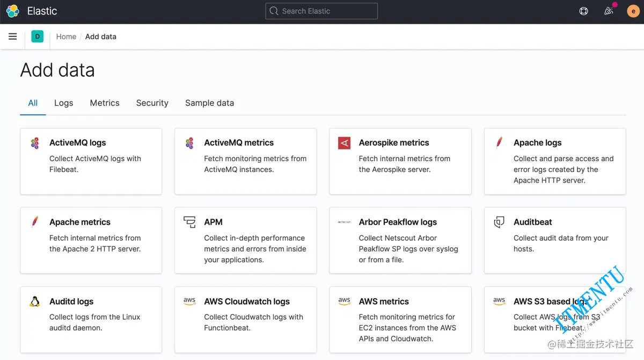Open the Sample data tab
This screenshot has width=644, height=360.
209,103
